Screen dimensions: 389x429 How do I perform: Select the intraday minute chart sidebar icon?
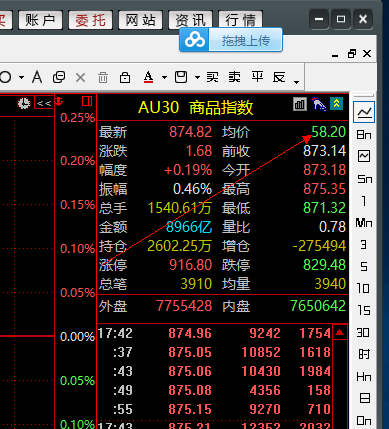pyautogui.click(x=364, y=156)
